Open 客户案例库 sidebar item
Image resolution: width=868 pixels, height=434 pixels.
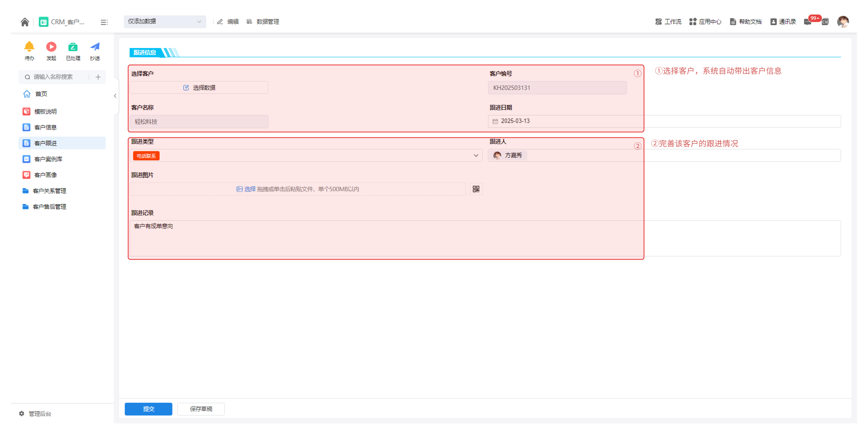tap(48, 159)
